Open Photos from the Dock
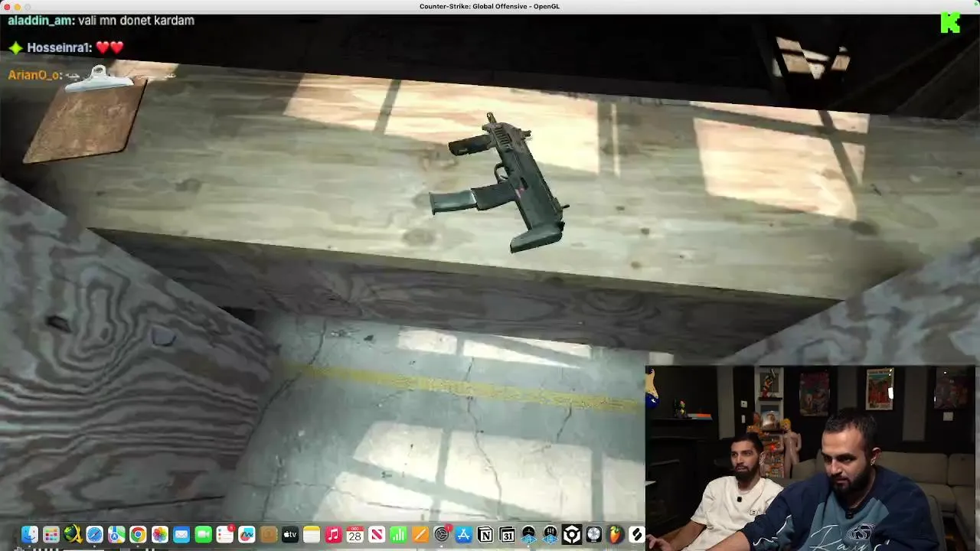This screenshot has height=551, width=980. coord(160,535)
